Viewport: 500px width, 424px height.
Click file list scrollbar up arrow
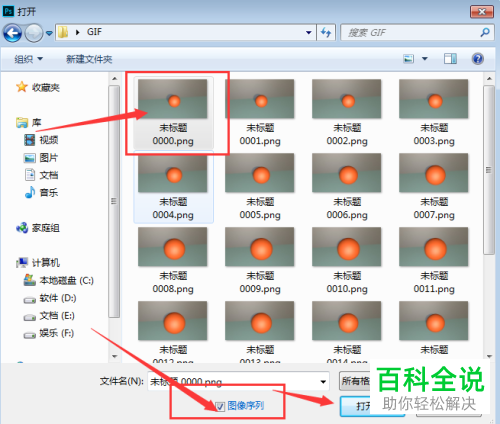[489, 79]
